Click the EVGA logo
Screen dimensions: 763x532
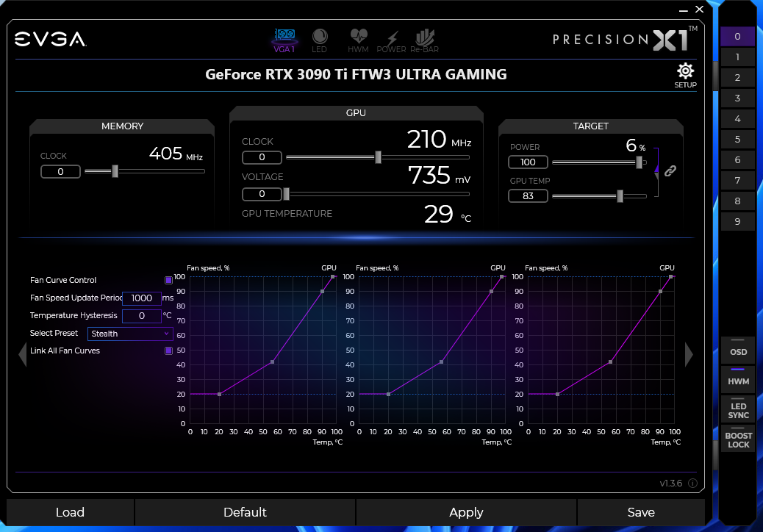coord(51,39)
